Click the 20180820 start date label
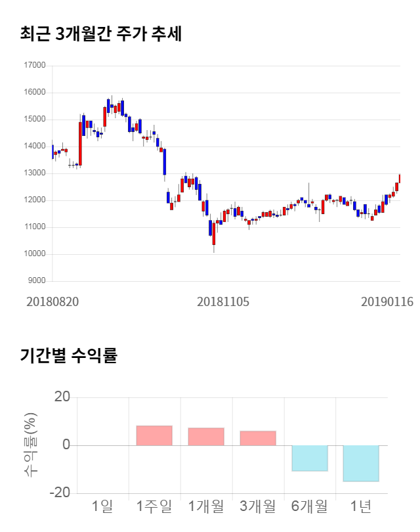Screen dimensions: 420x532 click(52, 302)
